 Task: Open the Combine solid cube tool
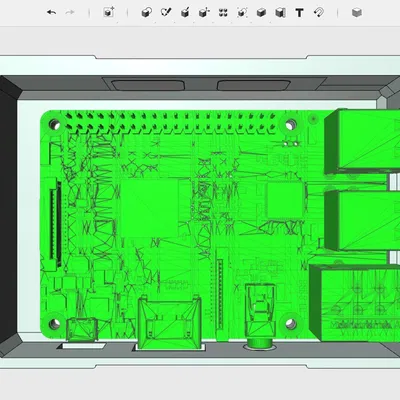tap(261, 13)
